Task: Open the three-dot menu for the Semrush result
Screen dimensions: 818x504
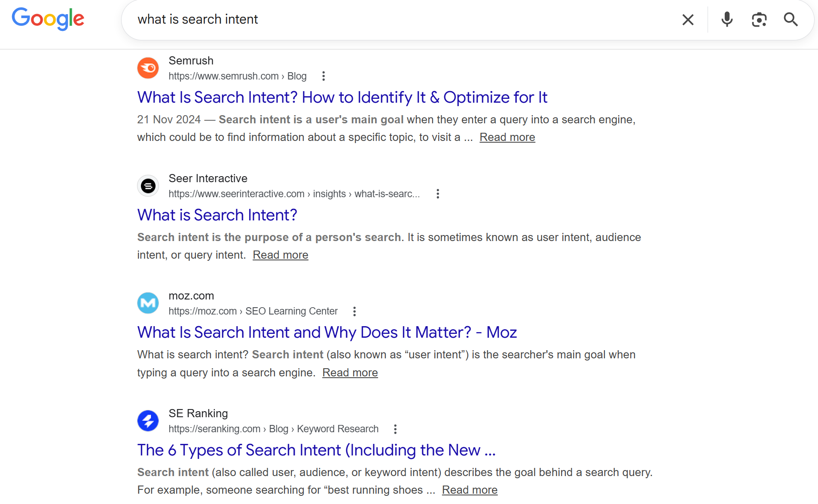Action: 323,76
